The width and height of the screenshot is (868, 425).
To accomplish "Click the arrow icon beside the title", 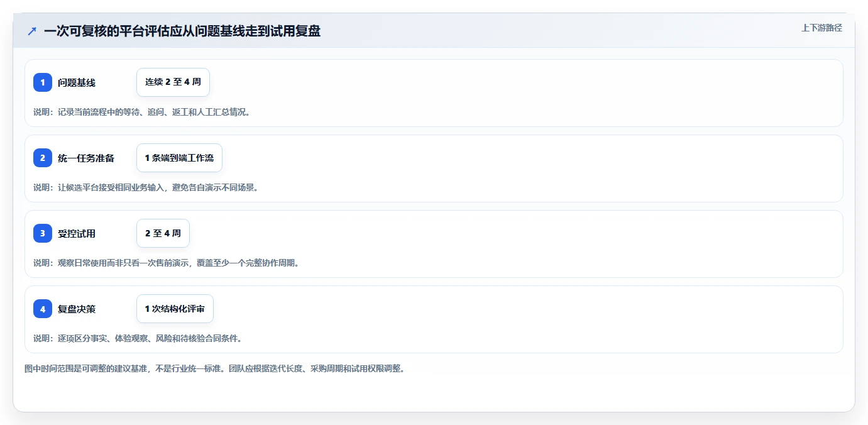I will click(31, 31).
